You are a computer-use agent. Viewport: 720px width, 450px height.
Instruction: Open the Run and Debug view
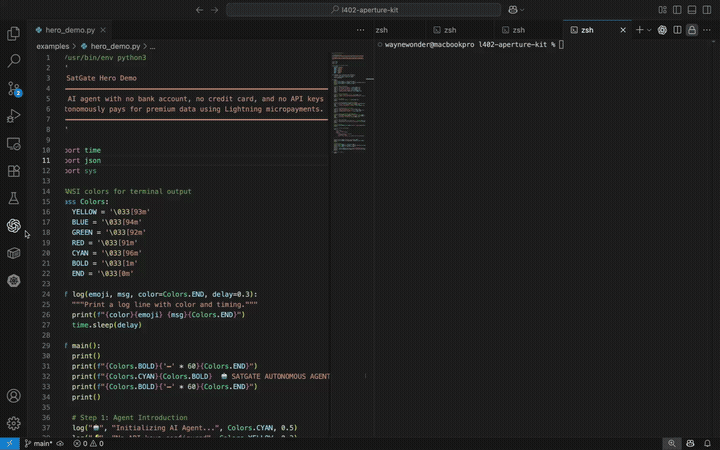[14, 116]
